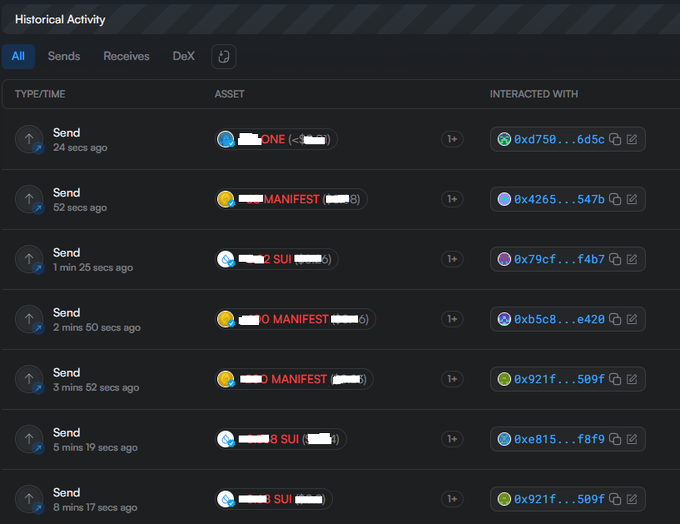Open address link 0xb5c8...e420
Screen dimensions: 680x524
coord(559,319)
